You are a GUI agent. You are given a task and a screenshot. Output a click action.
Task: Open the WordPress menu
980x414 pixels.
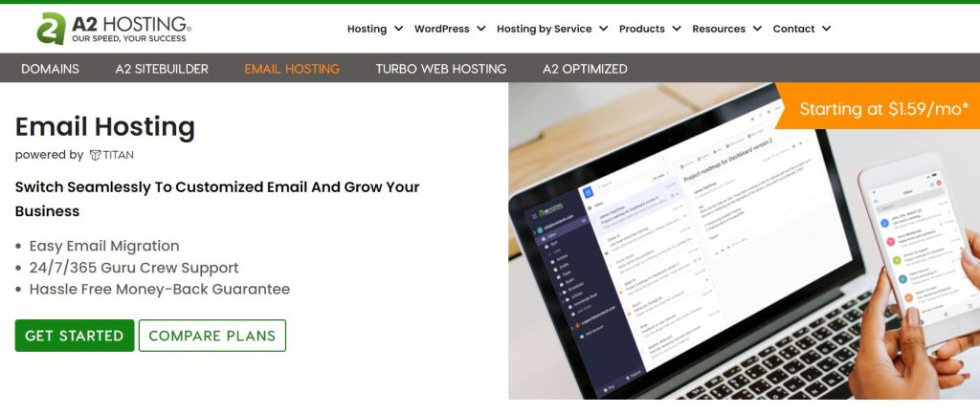[x=441, y=29]
